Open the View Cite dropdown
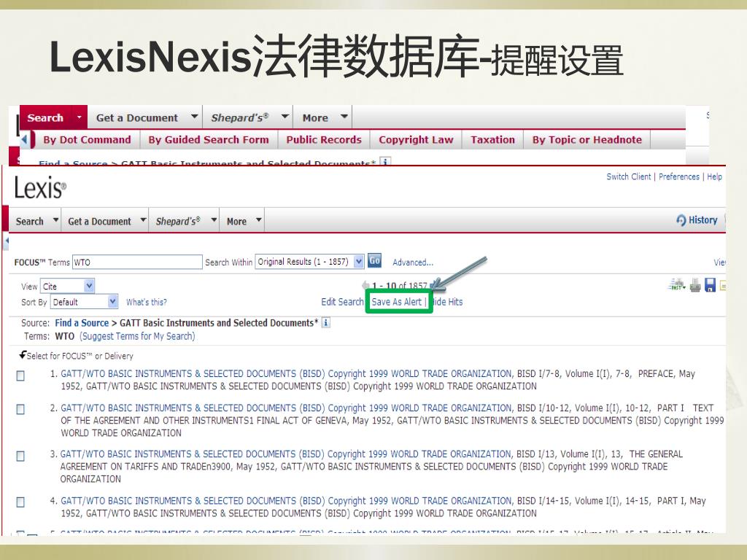Image resolution: width=747 pixels, height=560 pixels. (x=67, y=286)
